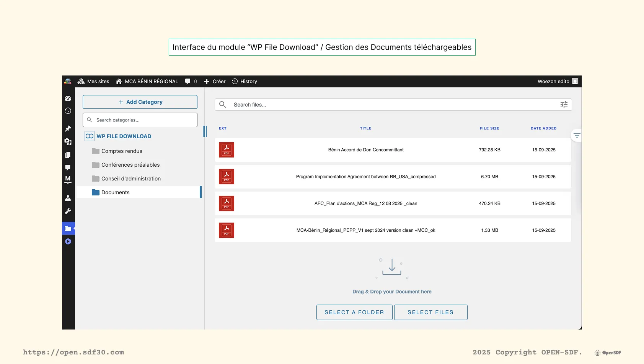644x364 pixels.
Task: Open the Dashboard icon in the admin sidebar
Action: [x=68, y=98]
